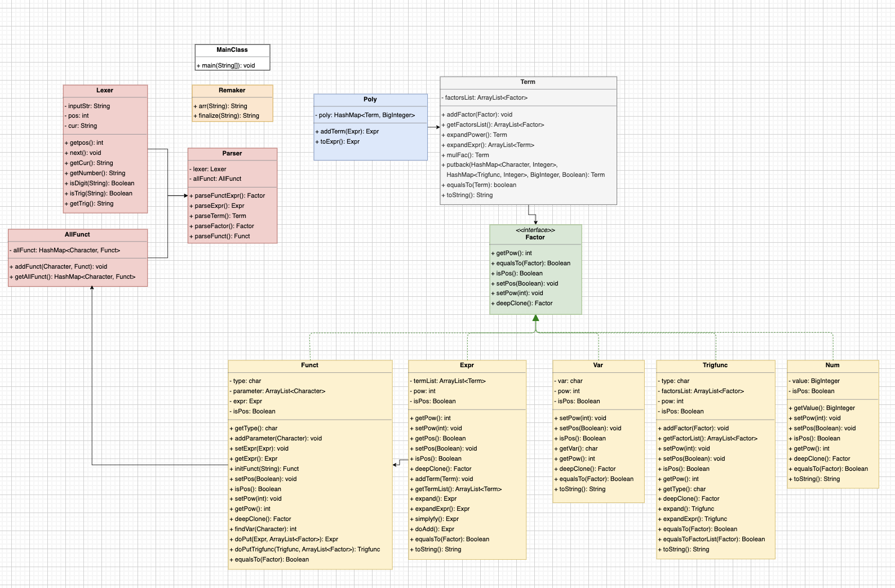Click the Lexer class header
This screenshot has height=588, width=895.
pos(105,90)
